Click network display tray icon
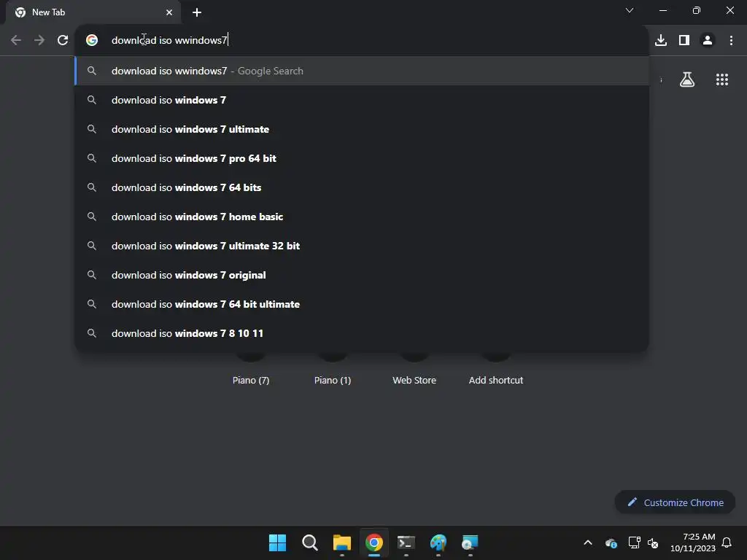This screenshot has width=747, height=560. tap(634, 542)
